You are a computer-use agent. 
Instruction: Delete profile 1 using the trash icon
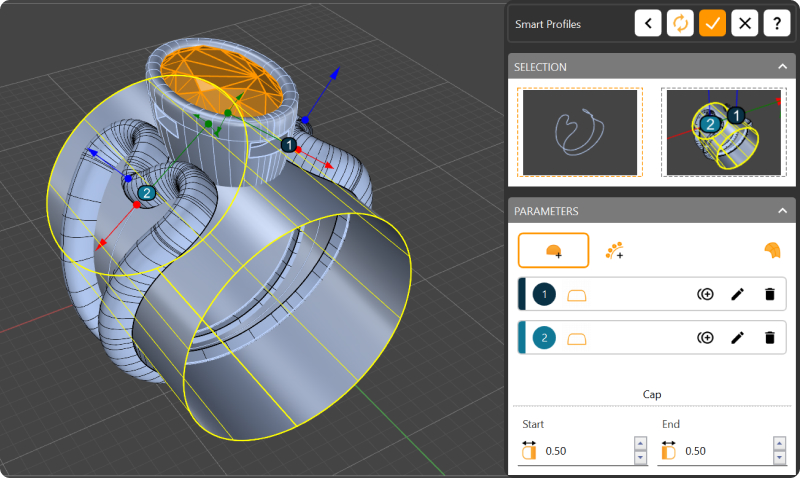769,294
